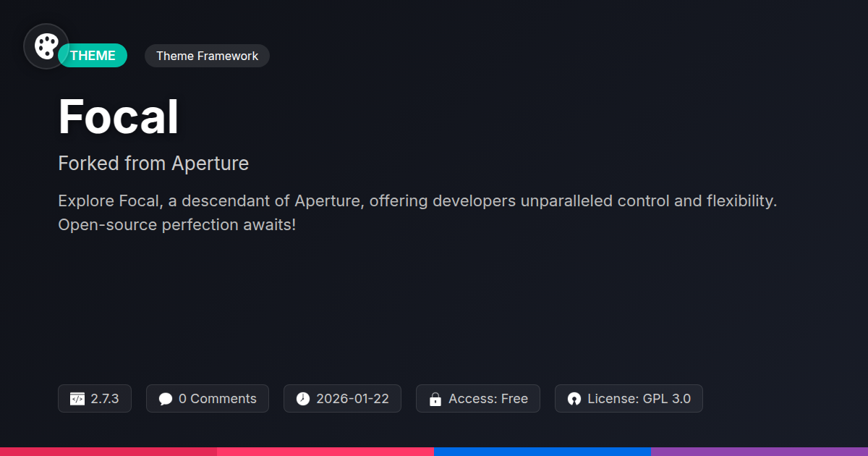Click the clock date icon

[303, 399]
